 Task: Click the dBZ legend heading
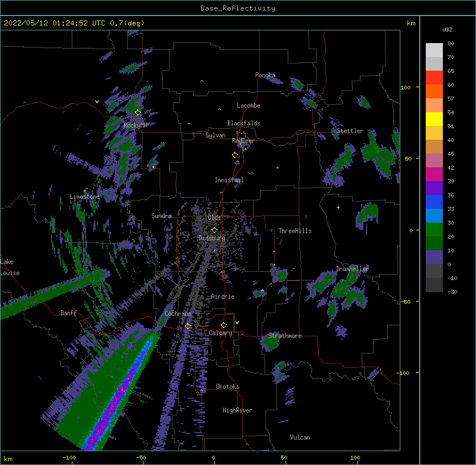point(447,30)
